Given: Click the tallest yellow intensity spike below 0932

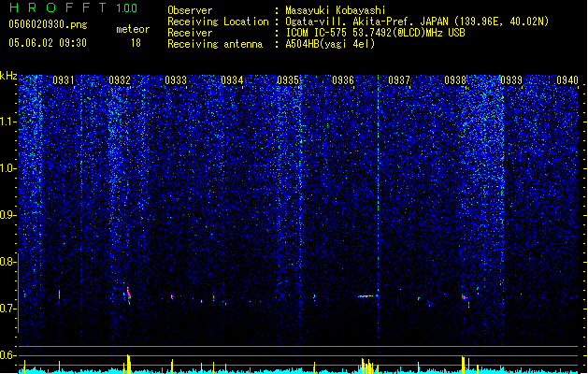Looking at the screenshot, I should point(128,364).
